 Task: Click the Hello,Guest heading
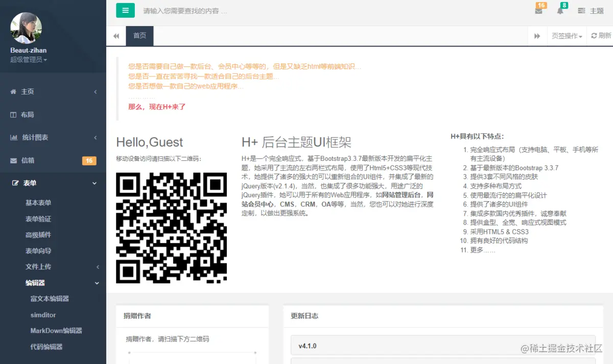coord(150,142)
